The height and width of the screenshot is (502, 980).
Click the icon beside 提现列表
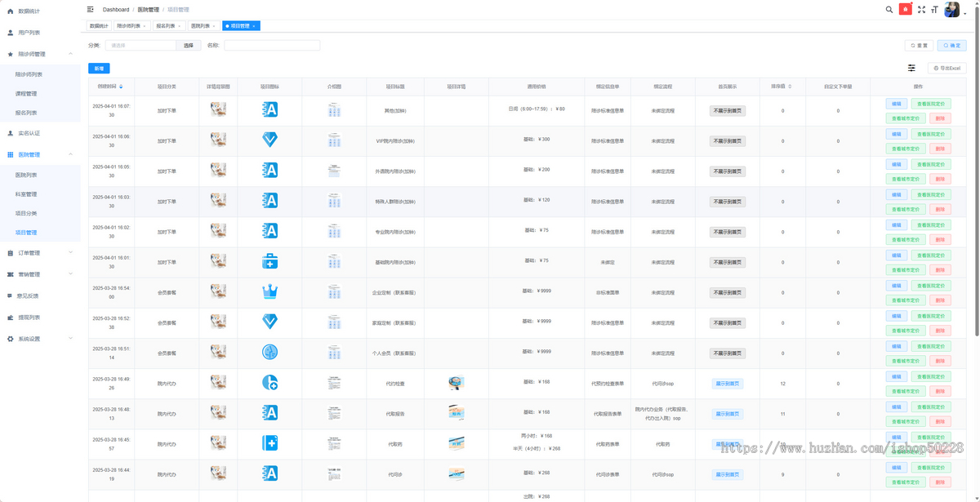(x=10, y=318)
